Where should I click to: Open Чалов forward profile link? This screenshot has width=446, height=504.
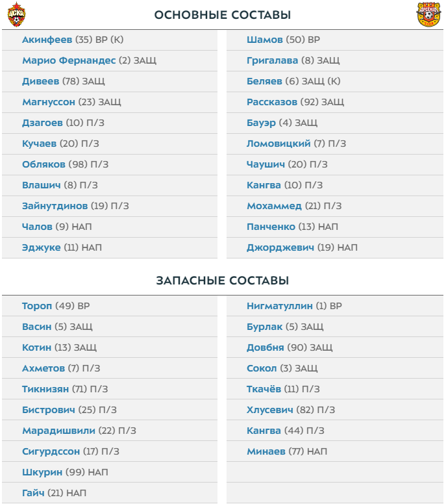tap(37, 227)
